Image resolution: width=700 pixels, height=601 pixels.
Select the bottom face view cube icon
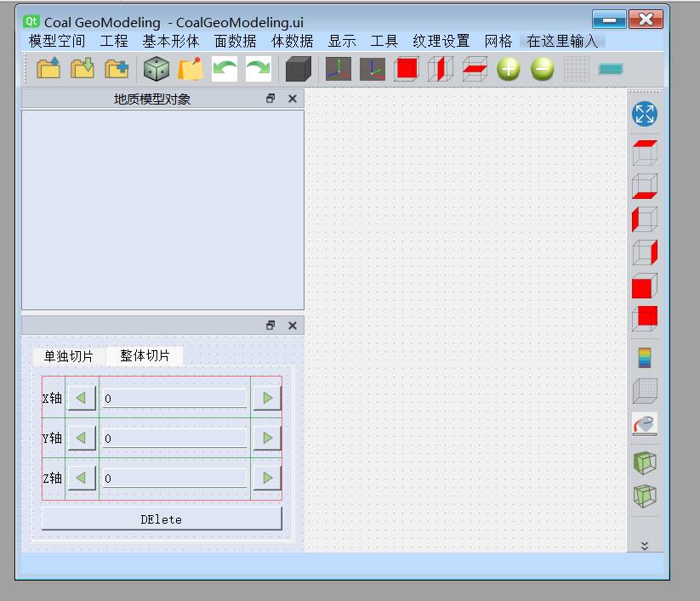coord(644,186)
